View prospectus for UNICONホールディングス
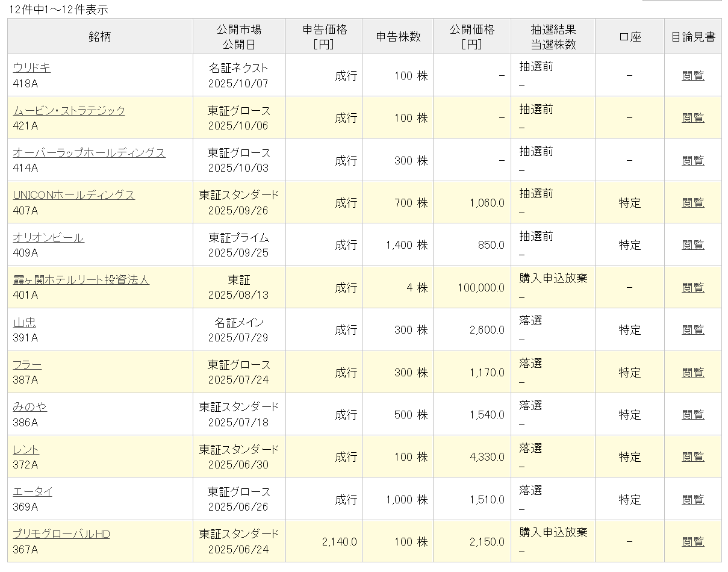 tap(692, 203)
